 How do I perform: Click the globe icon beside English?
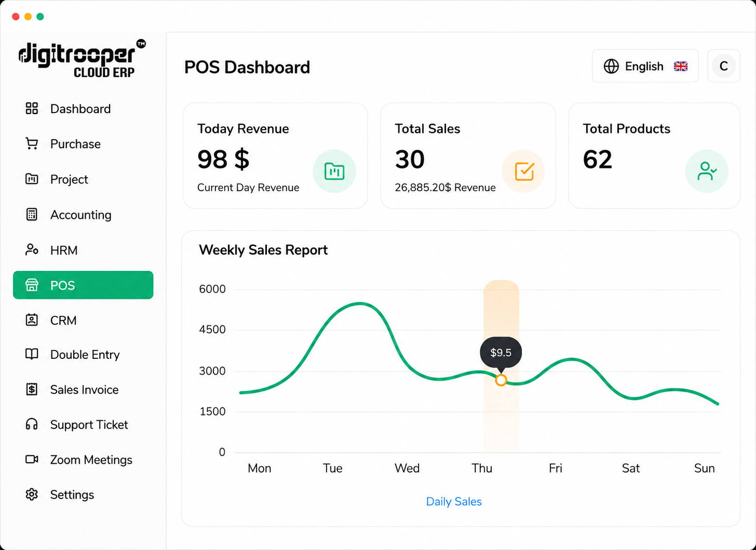[x=611, y=66]
